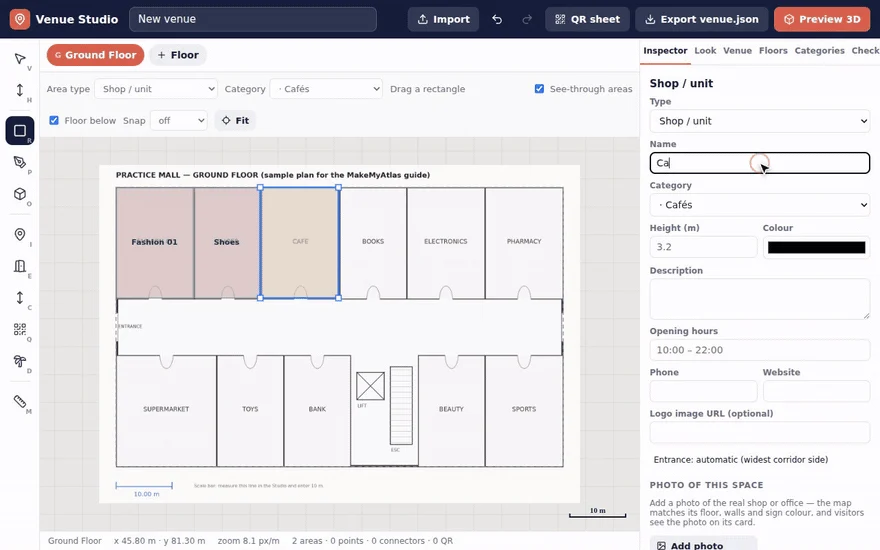Open the Import dialog
Viewport: 880px width, 550px height.
pyautogui.click(x=443, y=20)
